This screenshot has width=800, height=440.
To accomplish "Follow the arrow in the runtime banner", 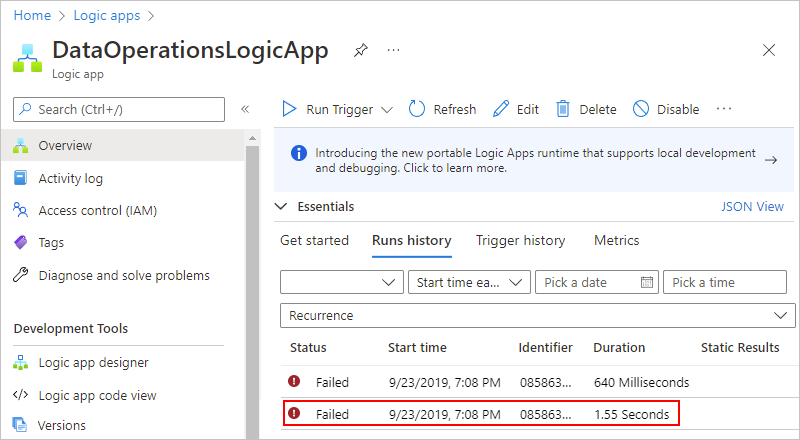I will (x=771, y=160).
